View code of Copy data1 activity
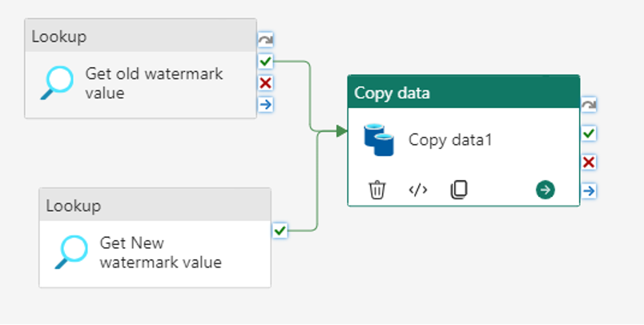Screen dimensions: 644x325 point(418,190)
